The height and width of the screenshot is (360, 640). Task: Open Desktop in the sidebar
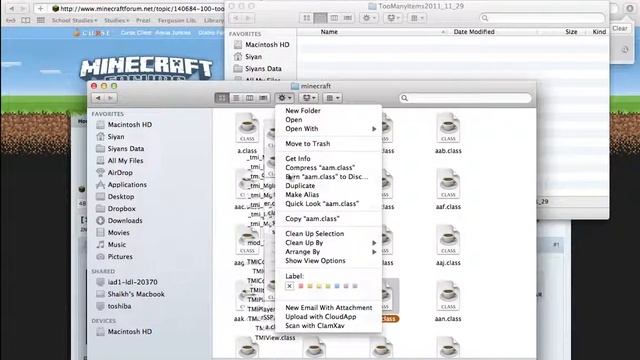coord(115,196)
